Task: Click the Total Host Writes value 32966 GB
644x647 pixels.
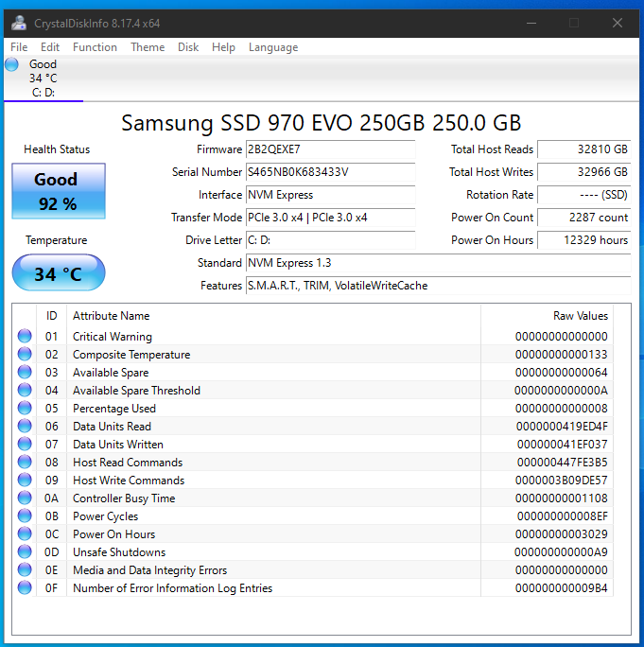Action: tap(584, 172)
